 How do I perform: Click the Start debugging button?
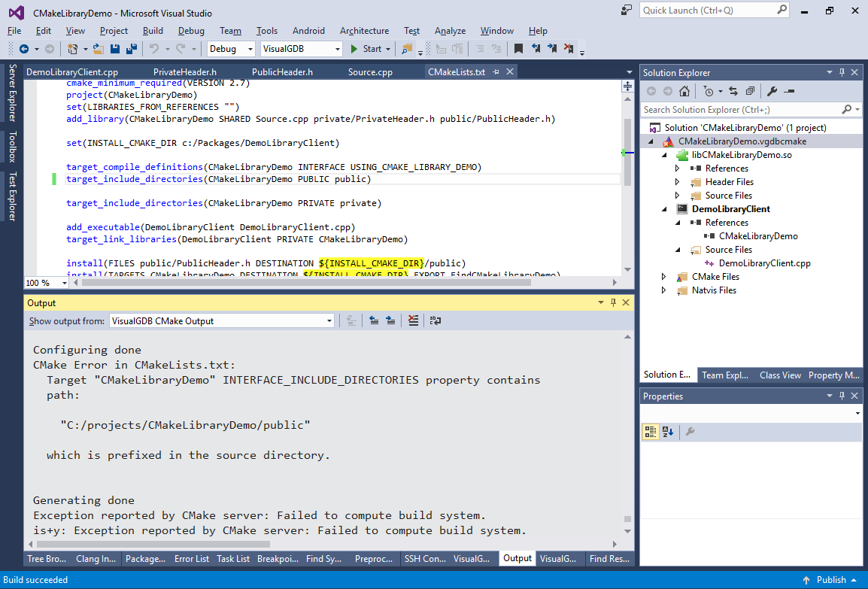pos(366,49)
